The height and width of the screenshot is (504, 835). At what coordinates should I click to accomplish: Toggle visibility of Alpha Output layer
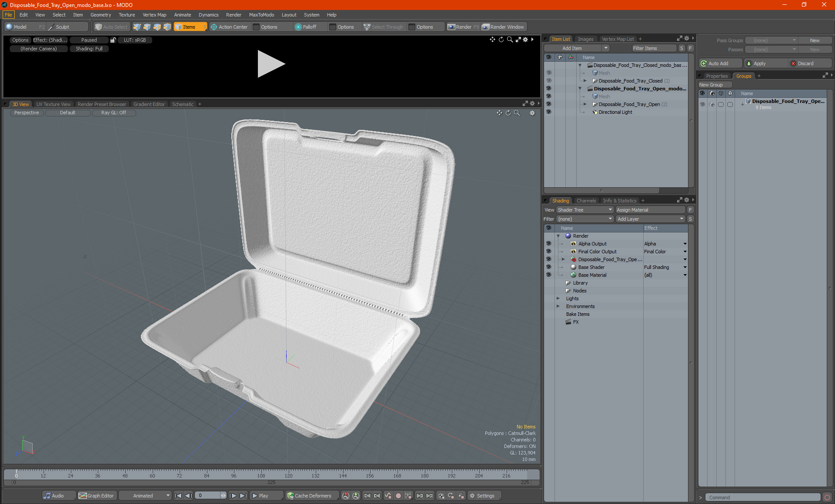(x=548, y=244)
